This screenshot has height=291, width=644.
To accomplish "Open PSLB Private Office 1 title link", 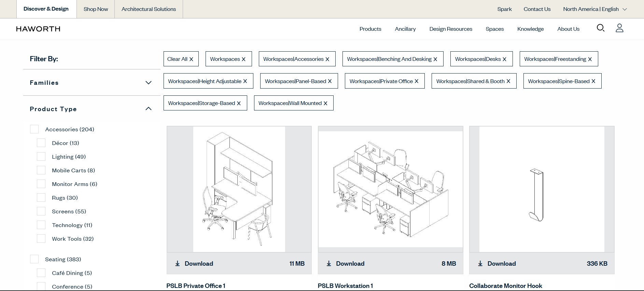I will [x=196, y=286].
